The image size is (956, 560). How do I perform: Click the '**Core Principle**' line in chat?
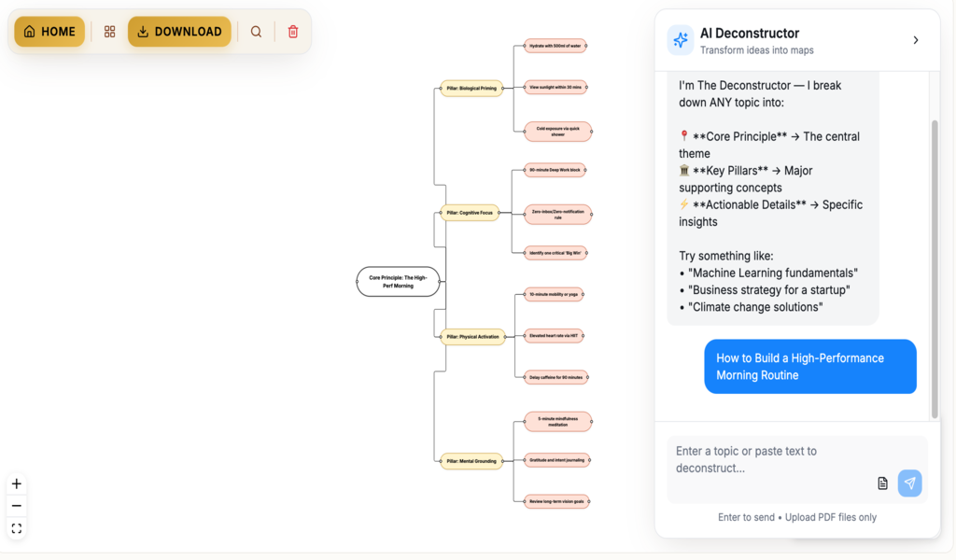click(769, 145)
